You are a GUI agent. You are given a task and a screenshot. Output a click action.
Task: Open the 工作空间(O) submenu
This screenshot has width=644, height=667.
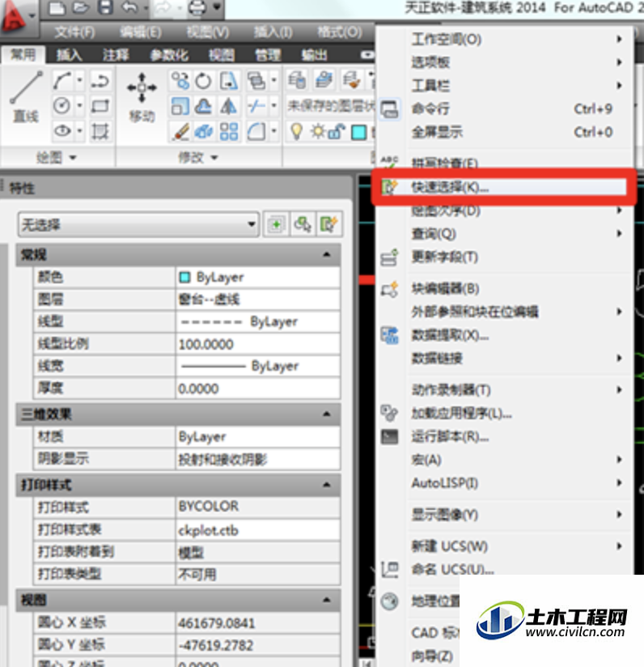pos(503,40)
